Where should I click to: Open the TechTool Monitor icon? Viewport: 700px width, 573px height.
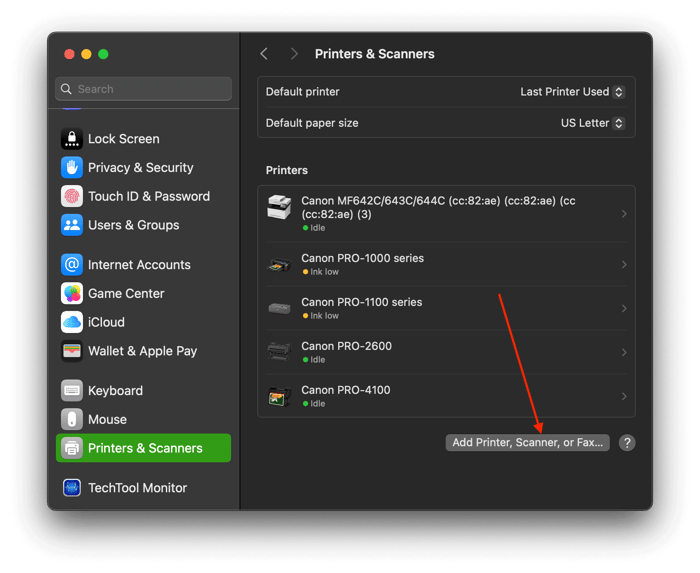click(72, 488)
